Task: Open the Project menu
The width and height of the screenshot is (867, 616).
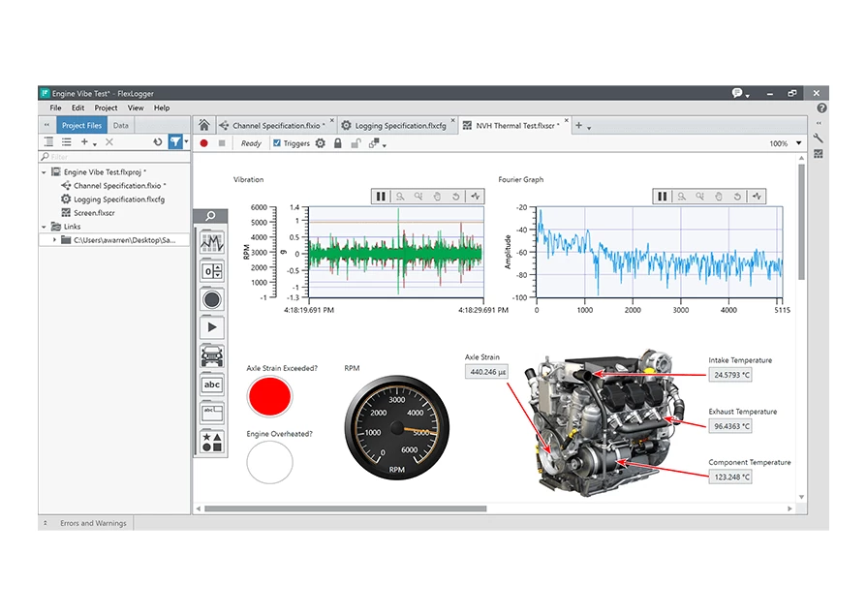Action: click(106, 108)
